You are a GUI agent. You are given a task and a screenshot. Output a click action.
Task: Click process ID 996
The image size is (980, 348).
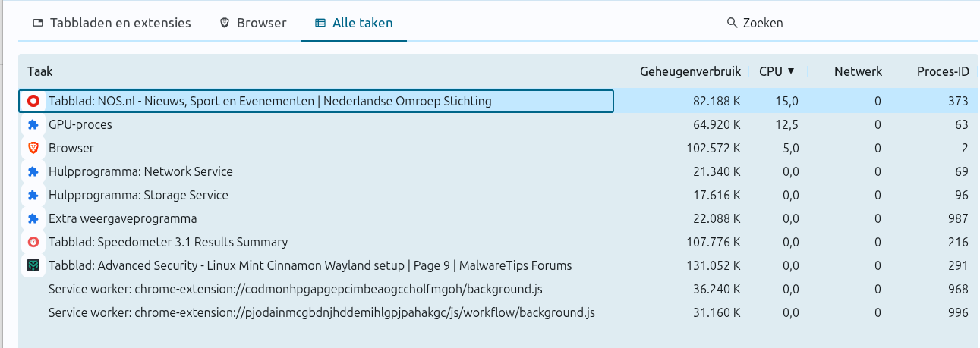pyautogui.click(x=958, y=312)
